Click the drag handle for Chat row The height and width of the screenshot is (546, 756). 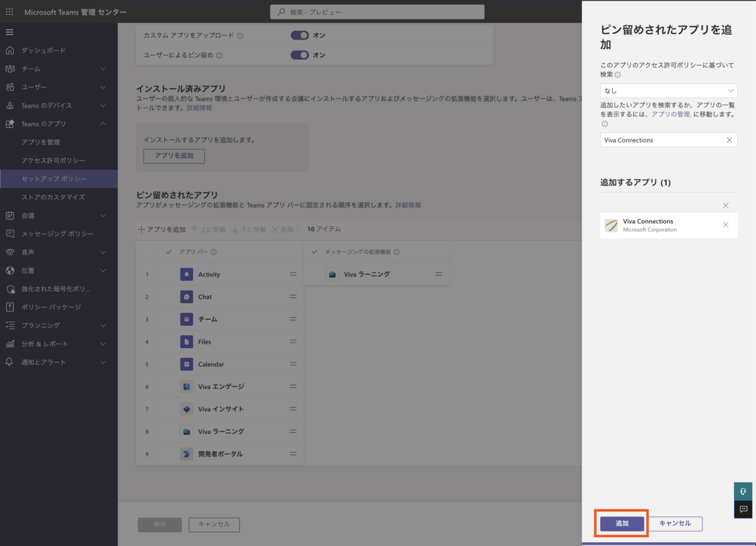coord(293,297)
